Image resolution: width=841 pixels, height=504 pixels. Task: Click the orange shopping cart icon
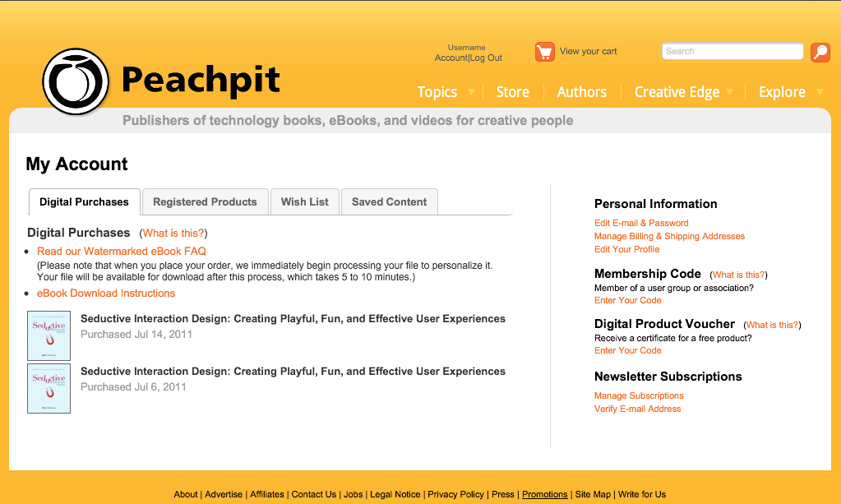tap(545, 52)
